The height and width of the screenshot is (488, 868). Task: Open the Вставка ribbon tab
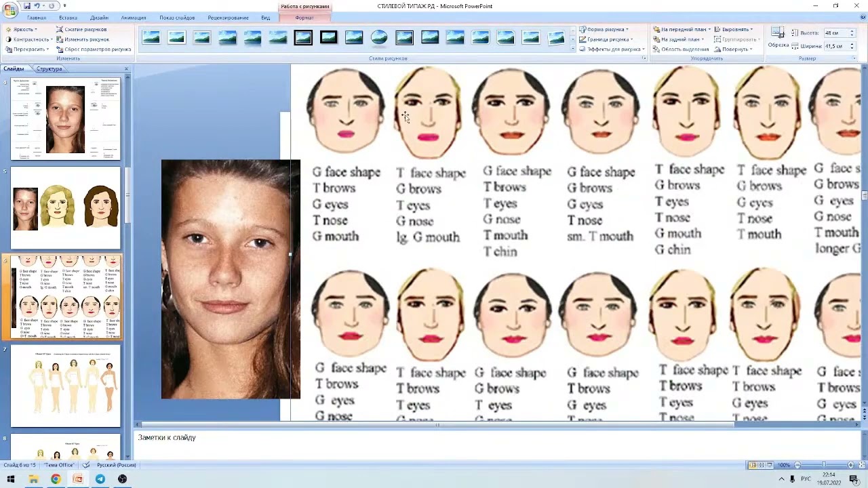click(x=68, y=18)
